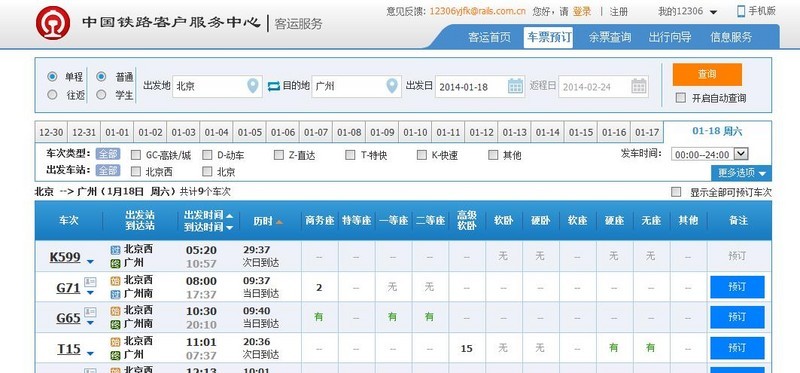Image resolution: width=800 pixels, height=373 pixels.
Task: Click the mobile phone version icon
Action: pyautogui.click(x=741, y=11)
